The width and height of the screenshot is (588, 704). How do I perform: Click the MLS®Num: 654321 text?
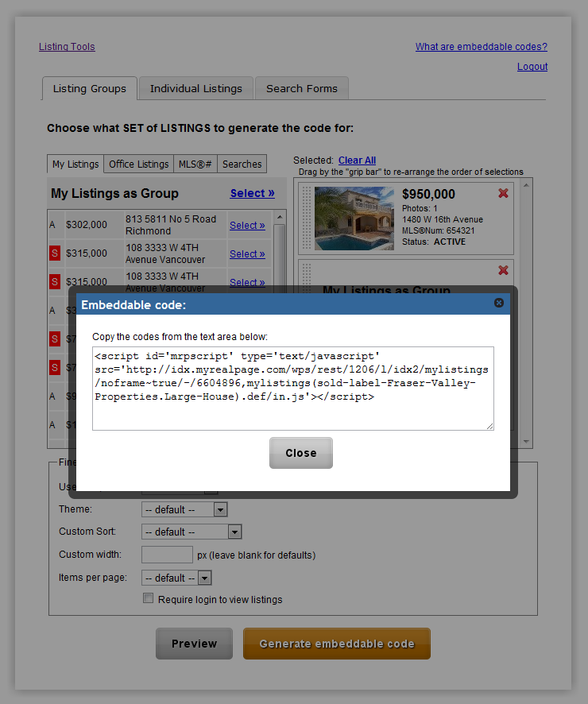pos(438,230)
